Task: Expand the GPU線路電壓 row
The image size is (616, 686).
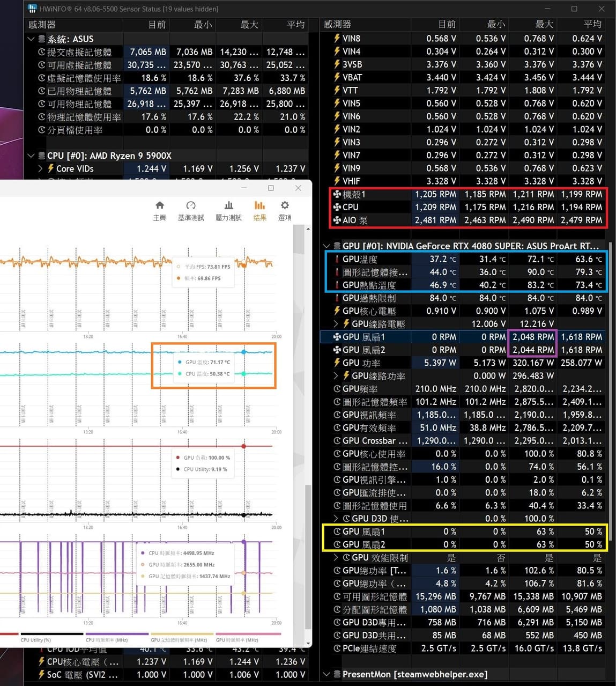Action: [336, 324]
